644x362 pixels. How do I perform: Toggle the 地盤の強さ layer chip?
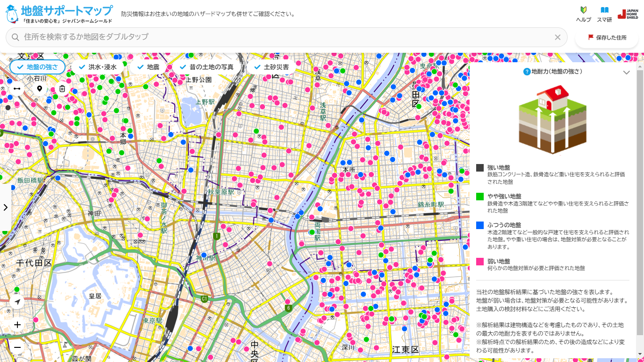(x=37, y=67)
